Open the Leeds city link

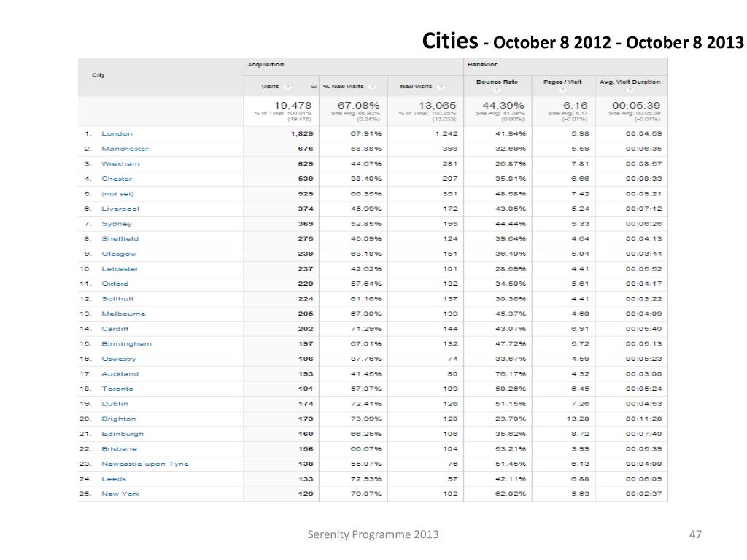(113, 478)
